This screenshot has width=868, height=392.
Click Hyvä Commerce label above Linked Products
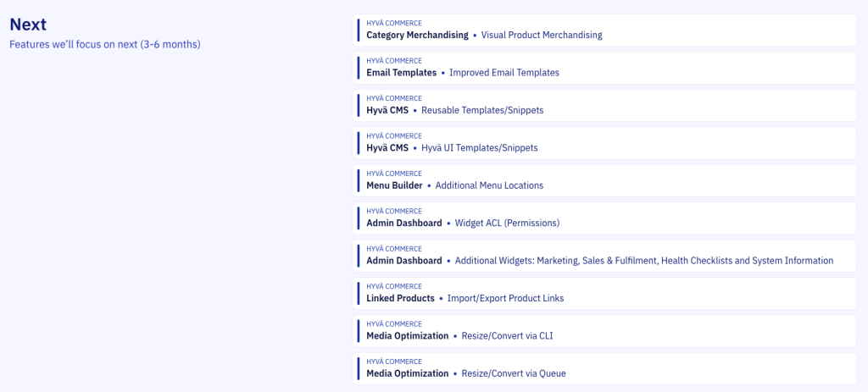(393, 287)
